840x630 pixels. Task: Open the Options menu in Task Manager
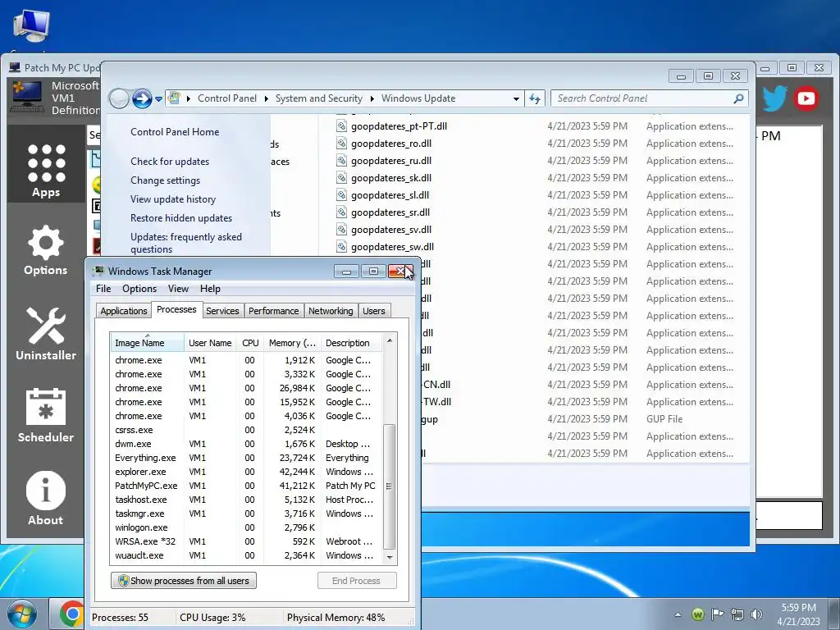tap(139, 288)
